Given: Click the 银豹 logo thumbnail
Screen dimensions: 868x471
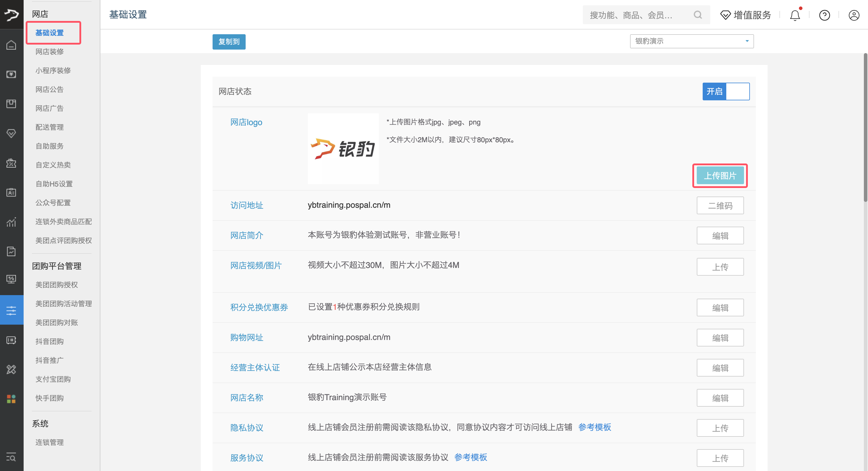Looking at the screenshot, I should coord(343,148).
